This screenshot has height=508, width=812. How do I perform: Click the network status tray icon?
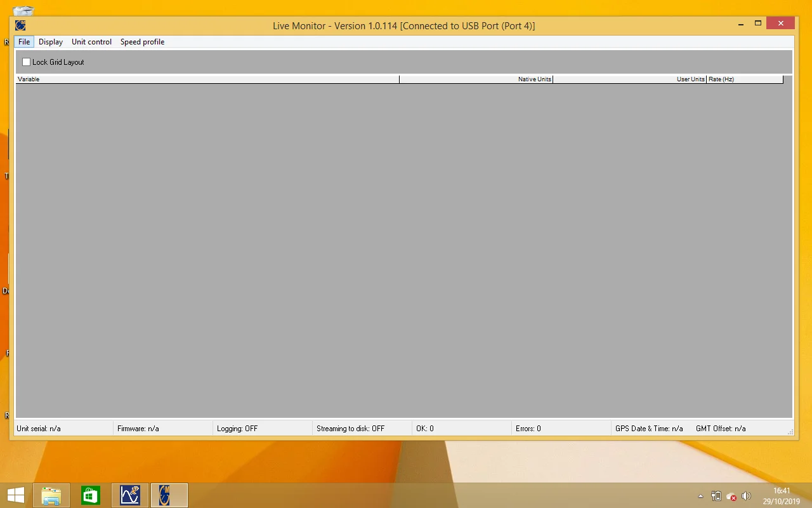tap(731, 496)
